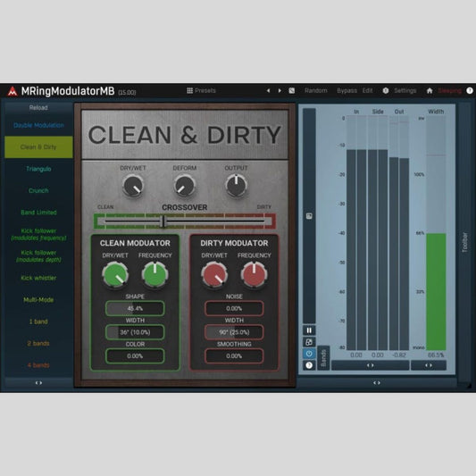Click the SMOOTHING value field
This screenshot has height=476, width=476.
pos(234,355)
